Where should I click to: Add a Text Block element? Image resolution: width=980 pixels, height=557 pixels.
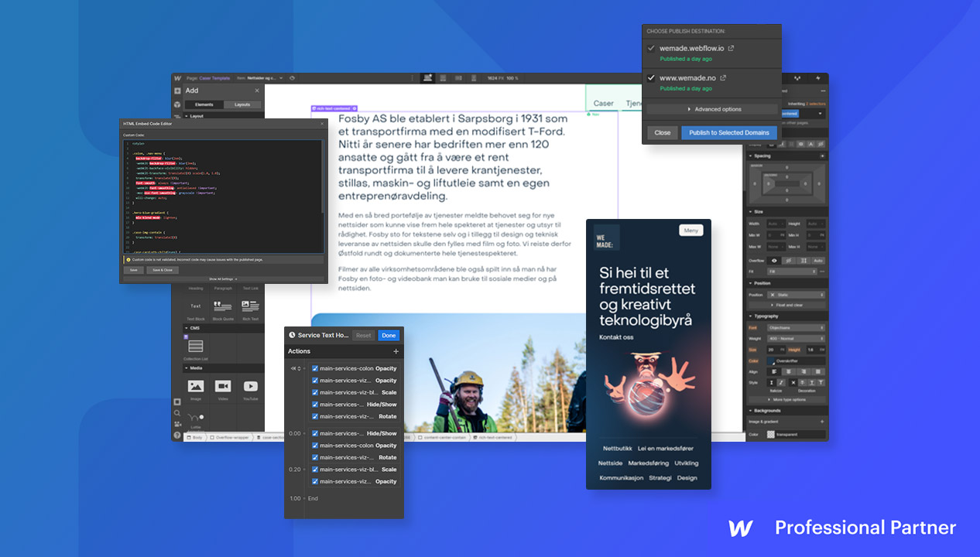196,309
